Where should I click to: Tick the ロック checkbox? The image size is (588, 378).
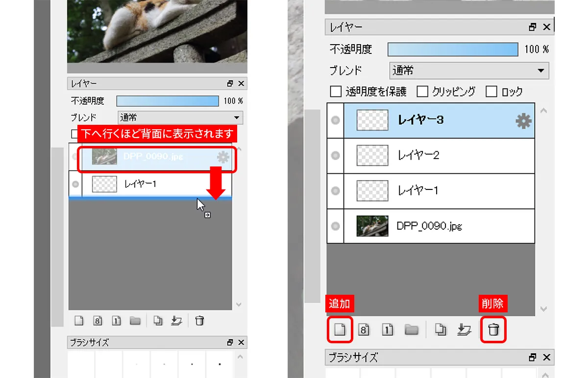491,92
